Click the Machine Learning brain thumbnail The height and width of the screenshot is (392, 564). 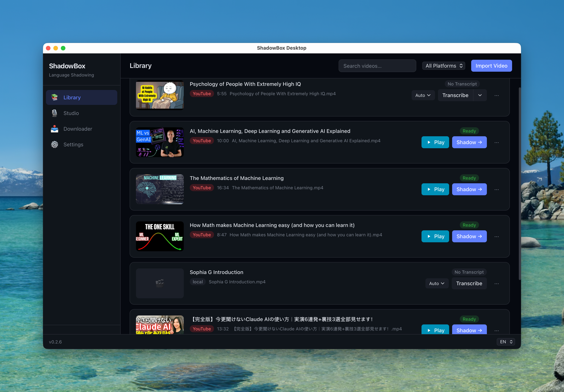coord(160,189)
